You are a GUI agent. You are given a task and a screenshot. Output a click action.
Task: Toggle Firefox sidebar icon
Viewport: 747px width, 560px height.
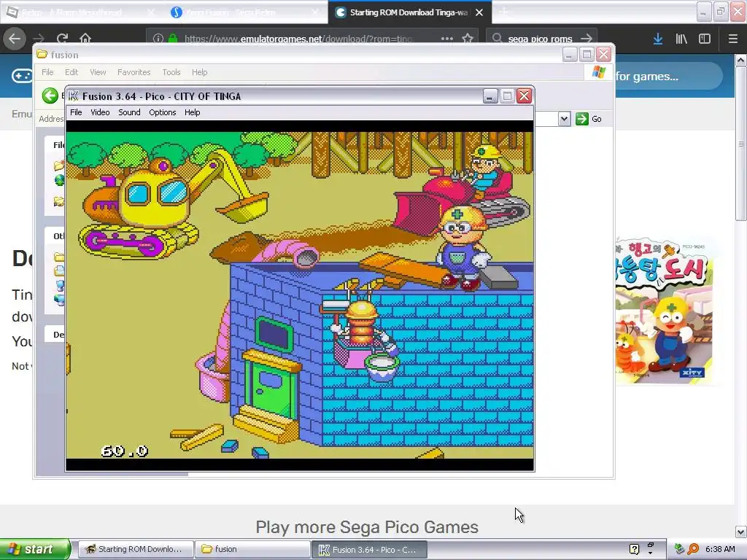tap(705, 39)
